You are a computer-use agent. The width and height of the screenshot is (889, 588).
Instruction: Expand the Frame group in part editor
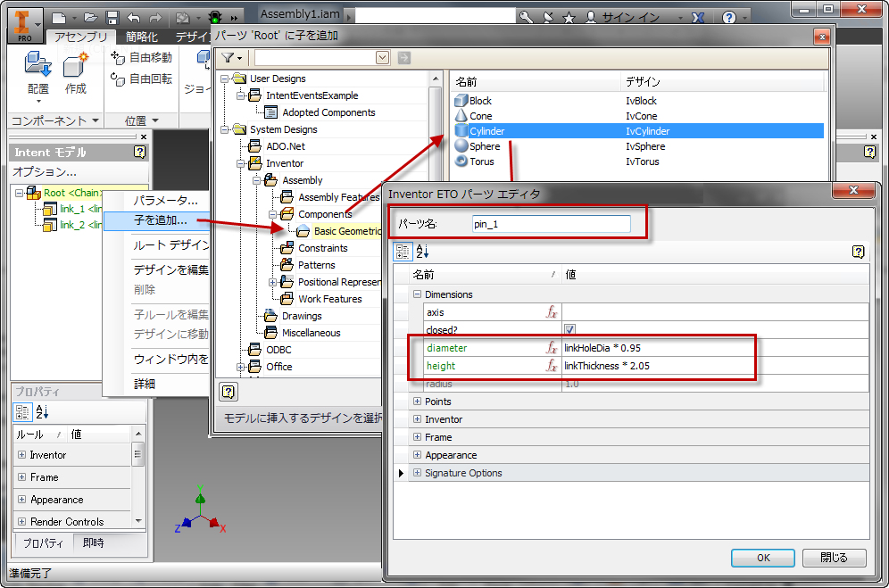click(418, 436)
